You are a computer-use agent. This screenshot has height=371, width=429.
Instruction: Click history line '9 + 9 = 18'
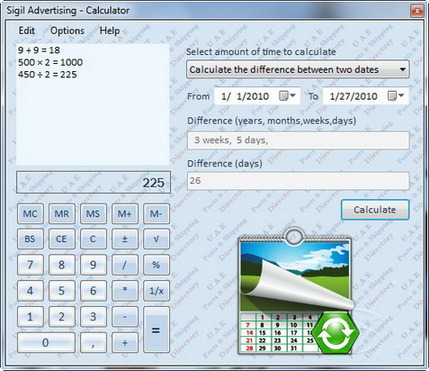pos(39,50)
